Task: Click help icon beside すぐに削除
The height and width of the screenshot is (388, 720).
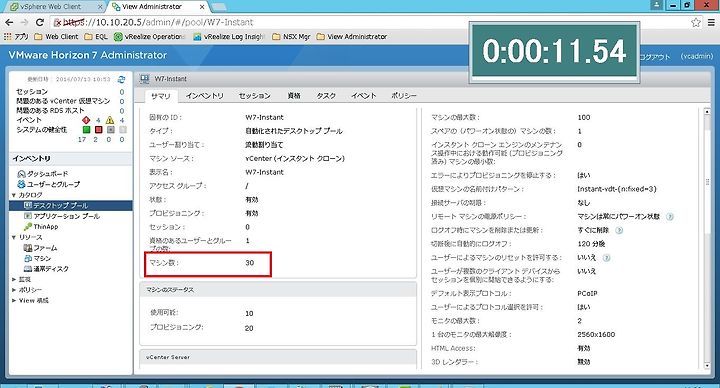Action: click(x=619, y=231)
